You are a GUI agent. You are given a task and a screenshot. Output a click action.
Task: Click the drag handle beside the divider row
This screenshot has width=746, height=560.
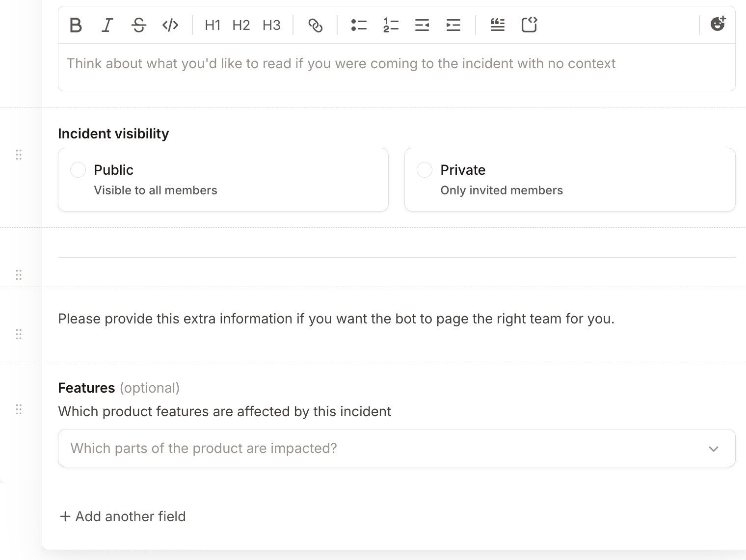[x=19, y=275]
